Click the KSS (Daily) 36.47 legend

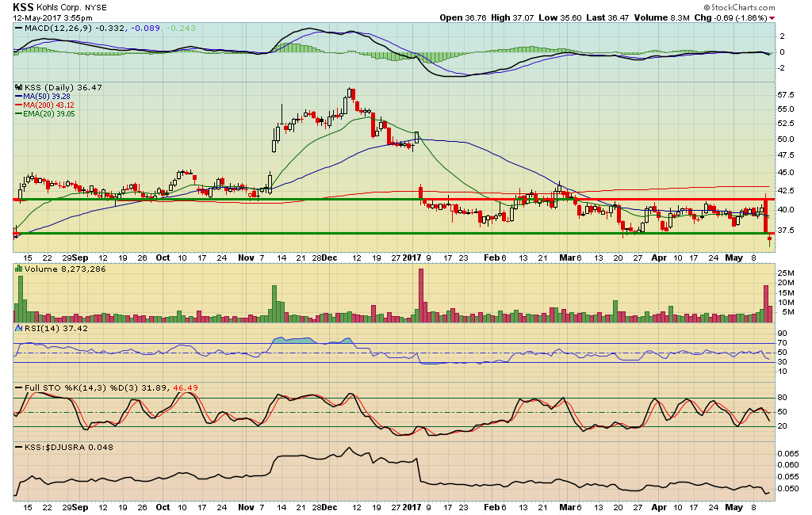click(x=63, y=87)
